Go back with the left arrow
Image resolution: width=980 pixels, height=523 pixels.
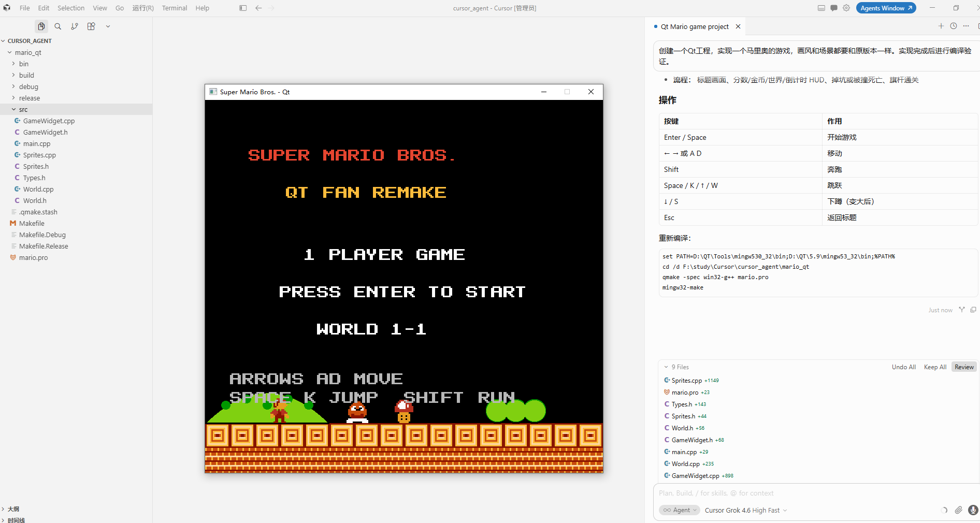258,8
